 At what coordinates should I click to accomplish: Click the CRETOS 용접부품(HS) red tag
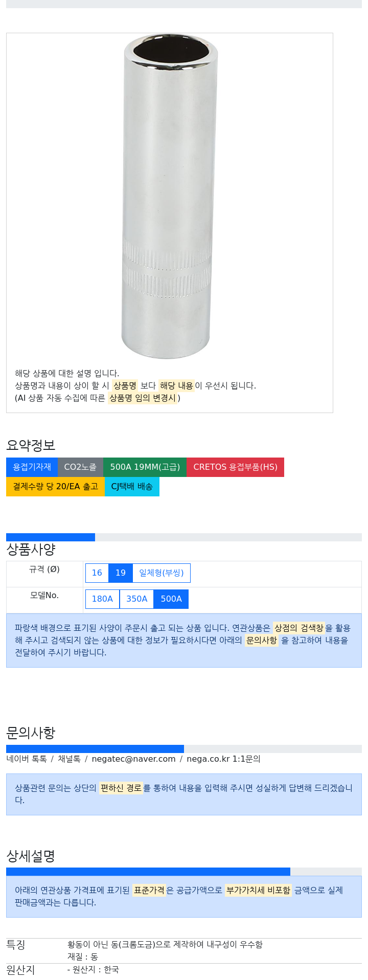coord(236,467)
